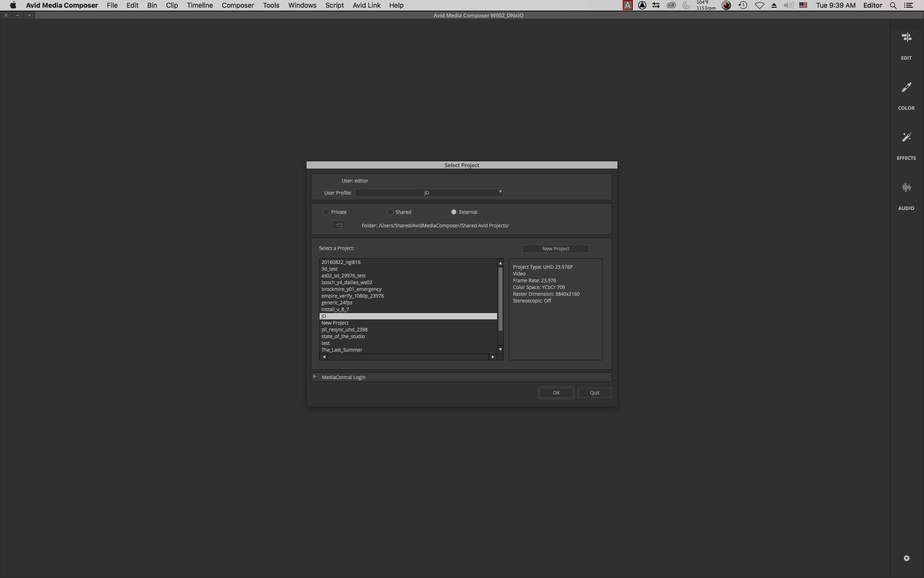Select project The_Last_Summer
The height and width of the screenshot is (578, 924).
(x=408, y=350)
